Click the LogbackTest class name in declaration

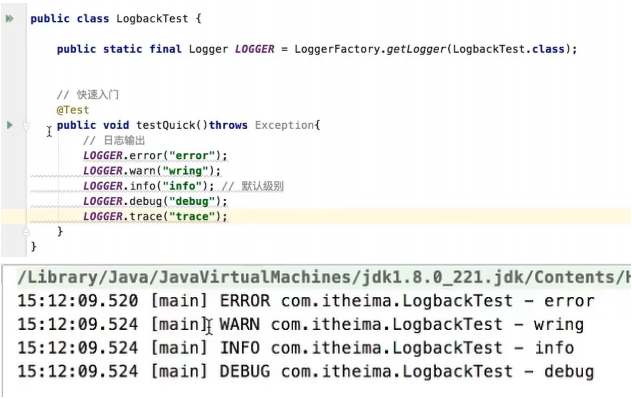pyautogui.click(x=152, y=19)
